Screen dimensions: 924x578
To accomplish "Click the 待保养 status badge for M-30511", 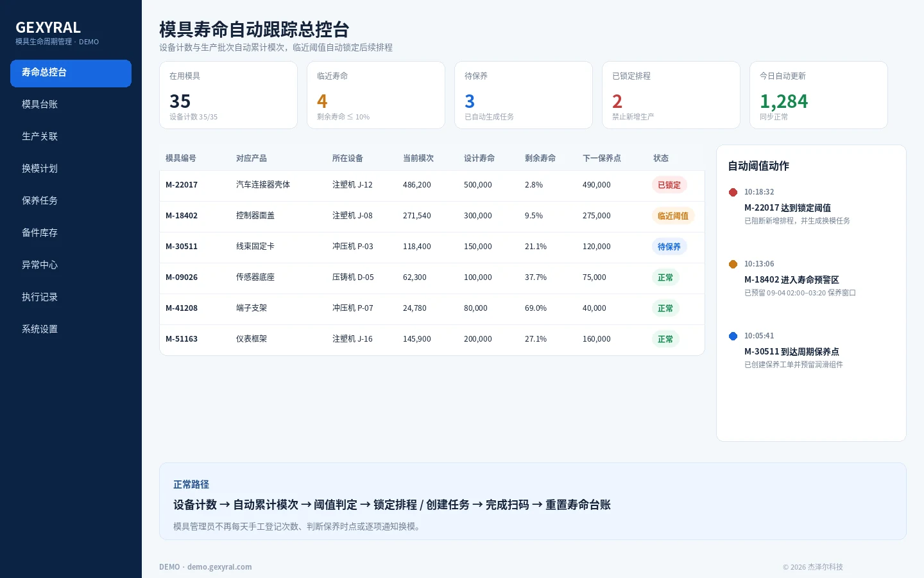I will click(x=669, y=247).
